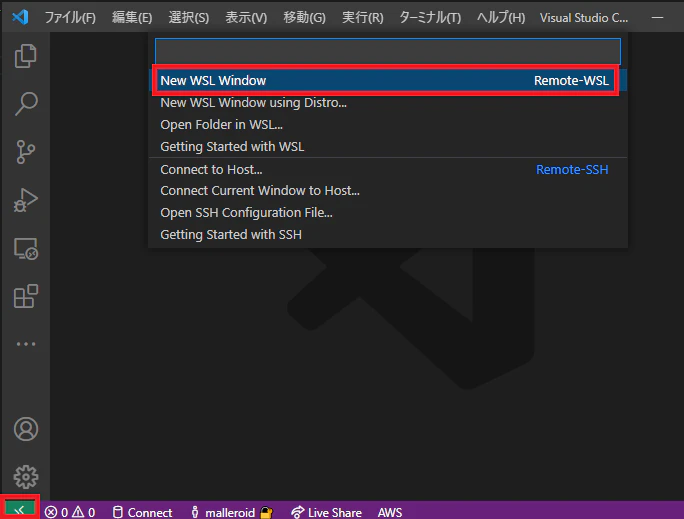Choose Open Folder in WSL...
Screen dimensions: 684x519
(x=388, y=125)
